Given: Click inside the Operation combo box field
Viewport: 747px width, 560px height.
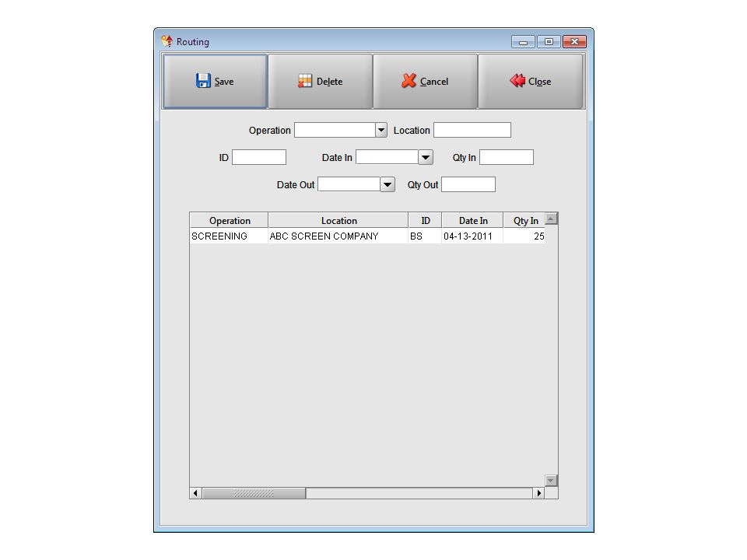Looking at the screenshot, I should click(x=335, y=130).
